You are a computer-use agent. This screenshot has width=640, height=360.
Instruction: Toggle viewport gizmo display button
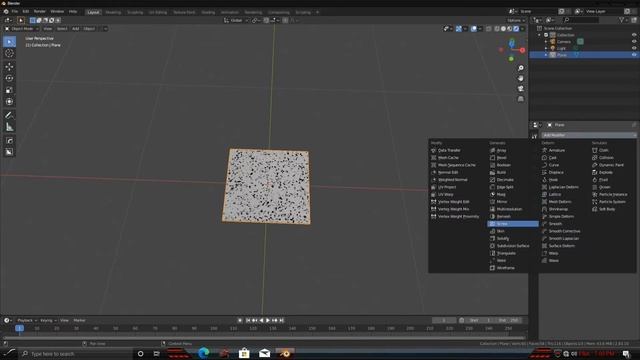459,29
